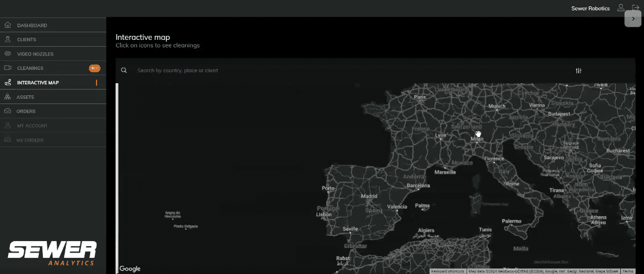The width and height of the screenshot is (644, 274).
Task: Click the Keyboard shortcuts map button
Action: tap(448, 271)
